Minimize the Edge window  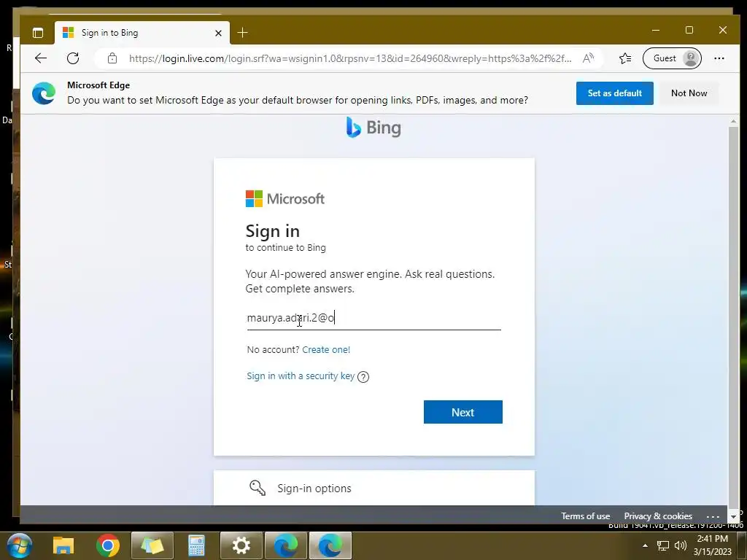point(656,30)
